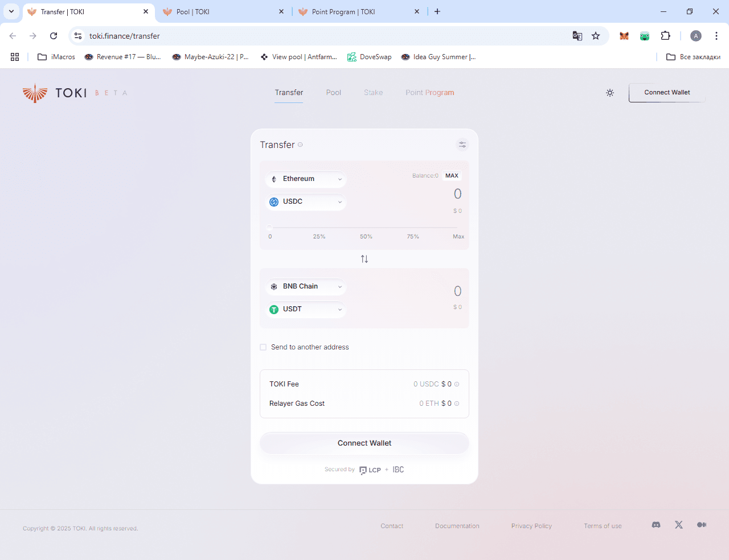Close the Pool | TOKI tab
Screen dimensions: 729x560
point(281,11)
